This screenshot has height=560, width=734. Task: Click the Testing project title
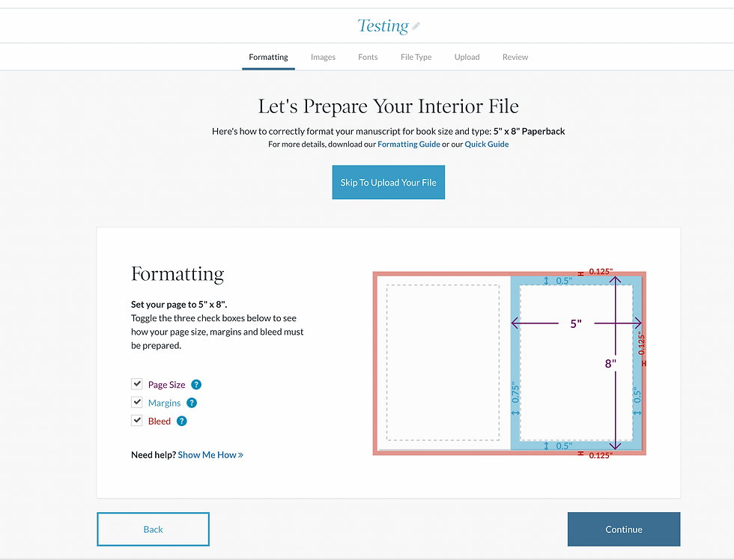tap(383, 25)
